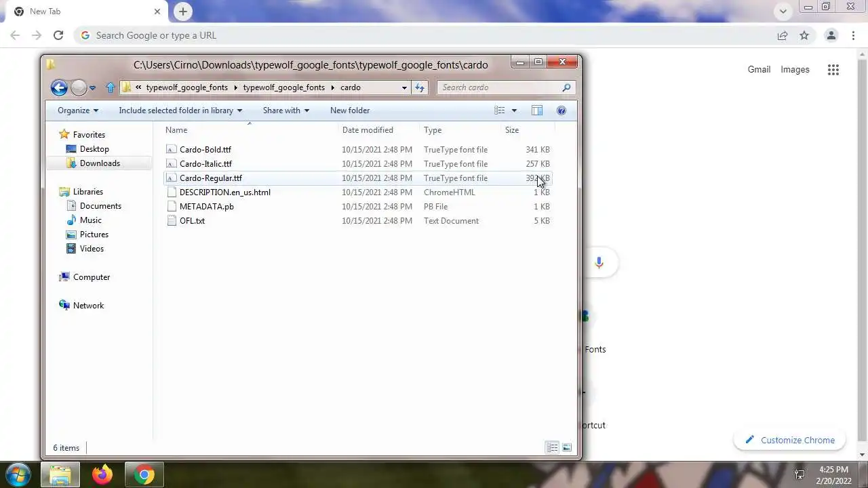This screenshot has width=868, height=488.
Task: Sort files by Size column
Action: (528, 130)
